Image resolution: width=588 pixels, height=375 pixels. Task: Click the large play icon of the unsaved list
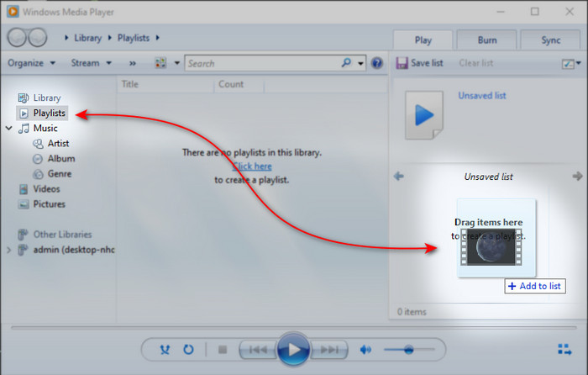click(424, 115)
